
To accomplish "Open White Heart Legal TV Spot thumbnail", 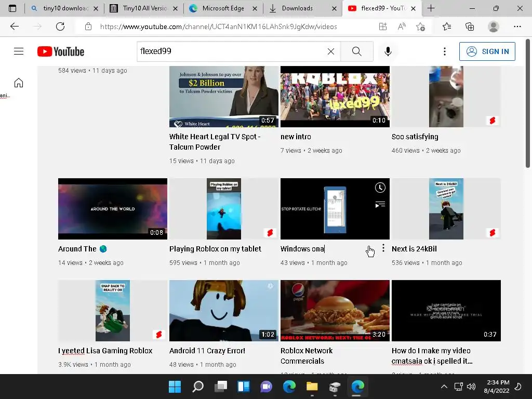I will tap(223, 96).
